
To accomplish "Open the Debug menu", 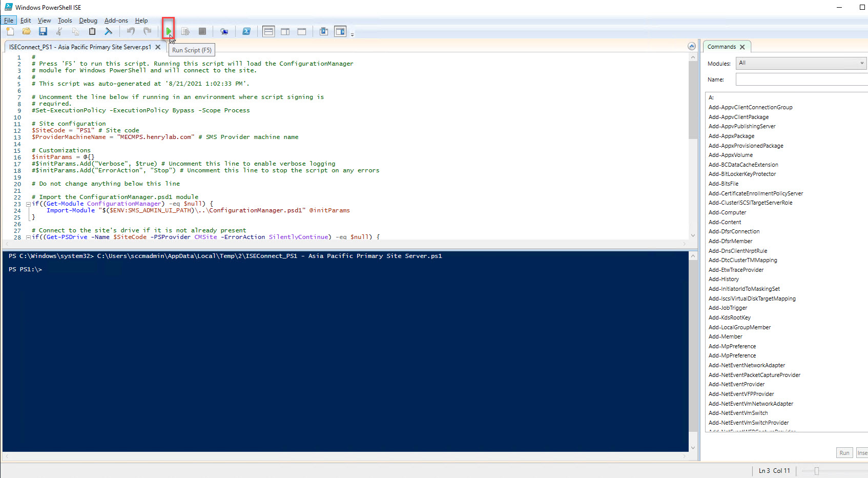I will pos(88,21).
